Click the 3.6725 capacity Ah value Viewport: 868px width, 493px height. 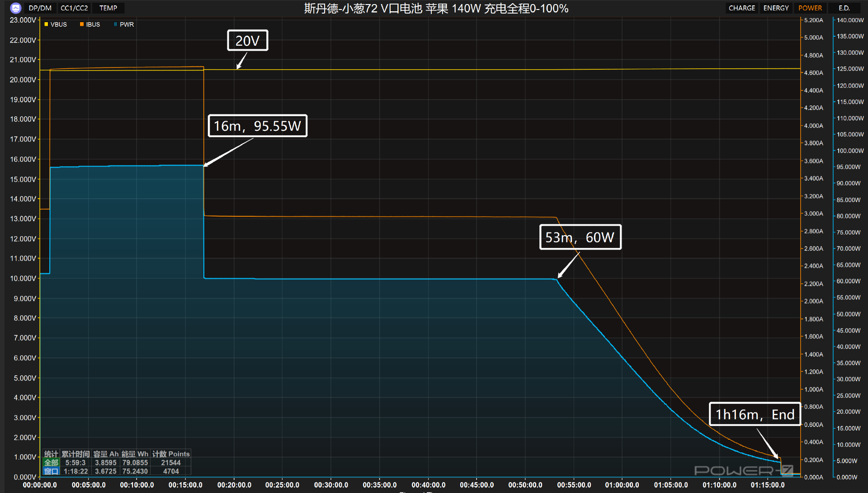point(106,471)
